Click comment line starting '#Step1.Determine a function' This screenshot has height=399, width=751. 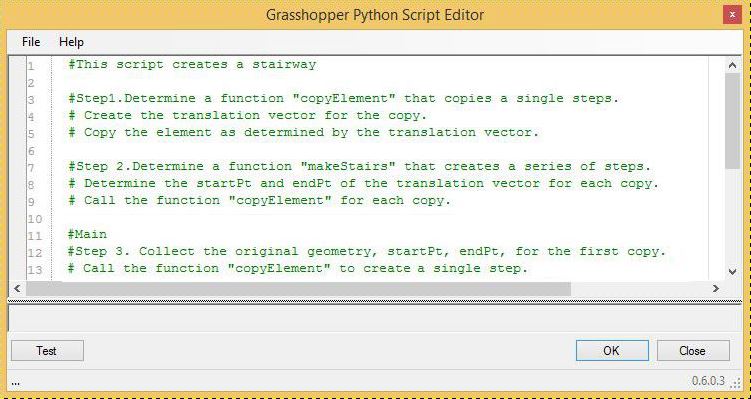tap(343, 99)
